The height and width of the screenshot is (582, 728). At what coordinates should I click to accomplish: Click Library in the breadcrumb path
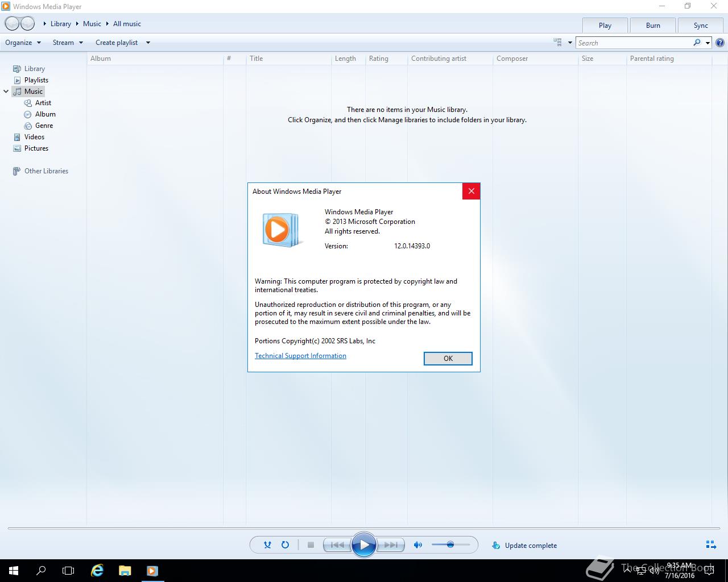(x=61, y=24)
